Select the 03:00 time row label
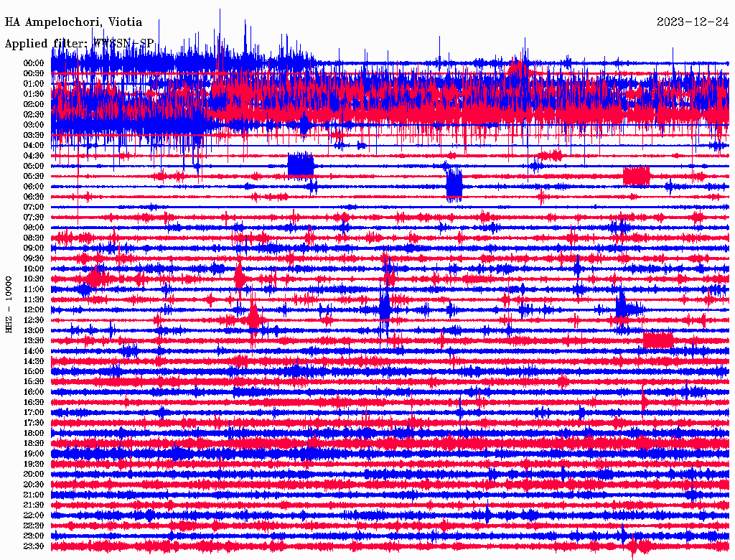The width and height of the screenshot is (735, 560). point(34,125)
